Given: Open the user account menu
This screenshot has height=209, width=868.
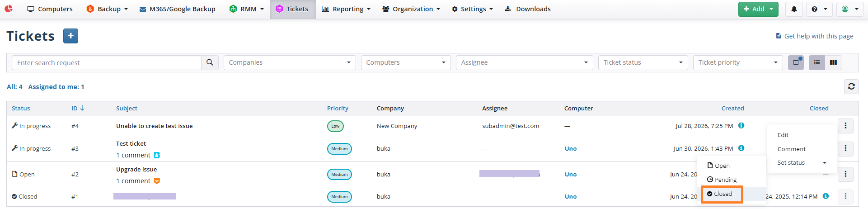Looking at the screenshot, I should [850, 9].
